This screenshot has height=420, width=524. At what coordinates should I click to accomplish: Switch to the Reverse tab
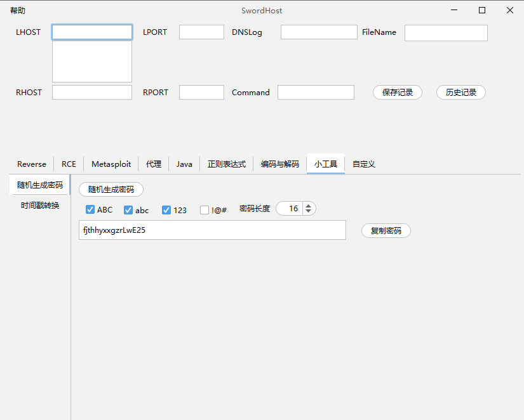pyautogui.click(x=32, y=164)
